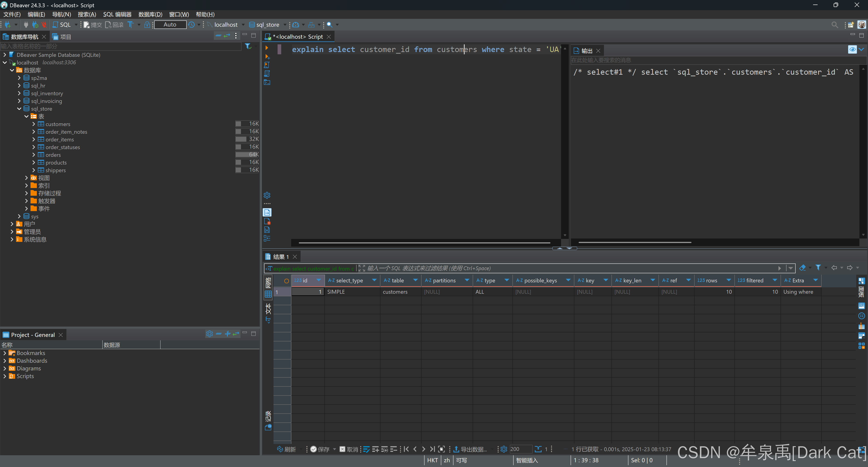This screenshot has height=467, width=868.
Task: Collapse the sql_store database node
Action: 19,109
